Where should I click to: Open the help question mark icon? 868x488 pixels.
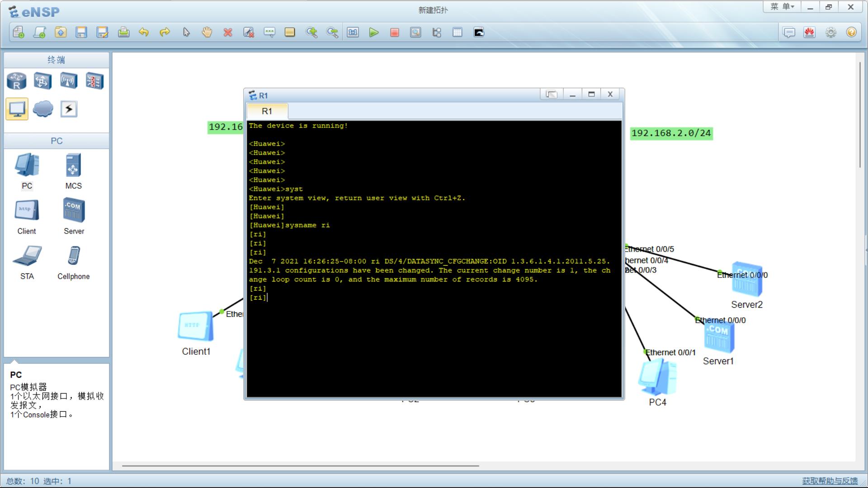pyautogui.click(x=852, y=32)
